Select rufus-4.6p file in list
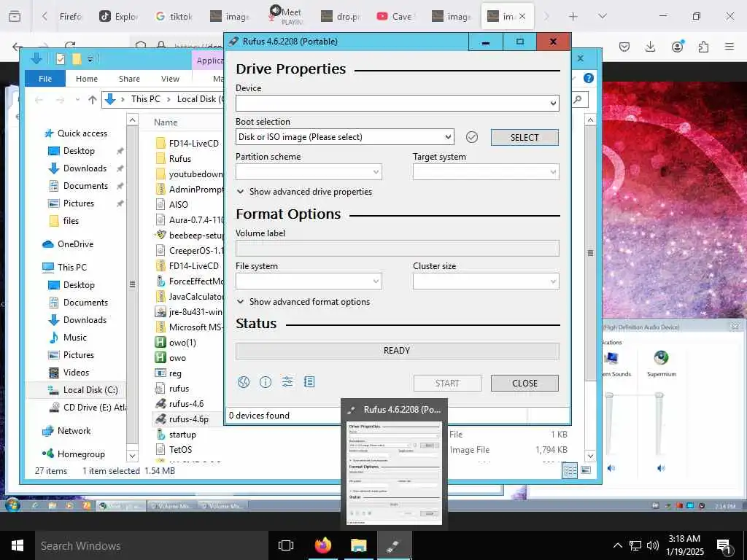 tap(188, 419)
